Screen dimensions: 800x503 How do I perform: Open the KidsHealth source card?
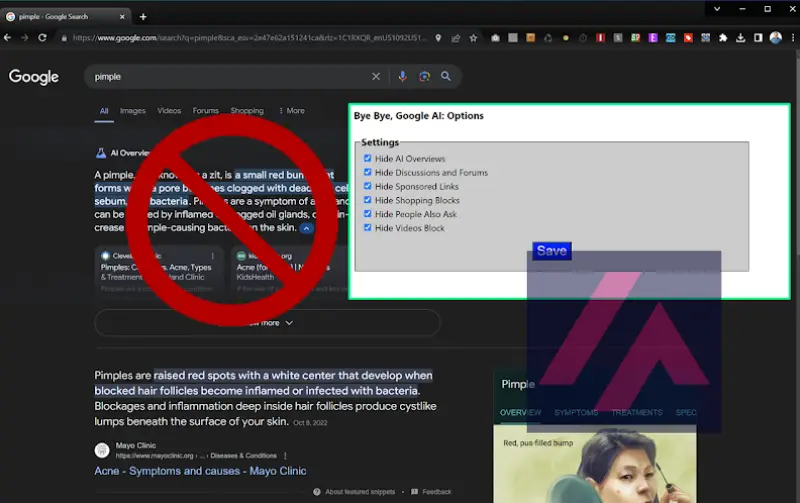(x=288, y=271)
